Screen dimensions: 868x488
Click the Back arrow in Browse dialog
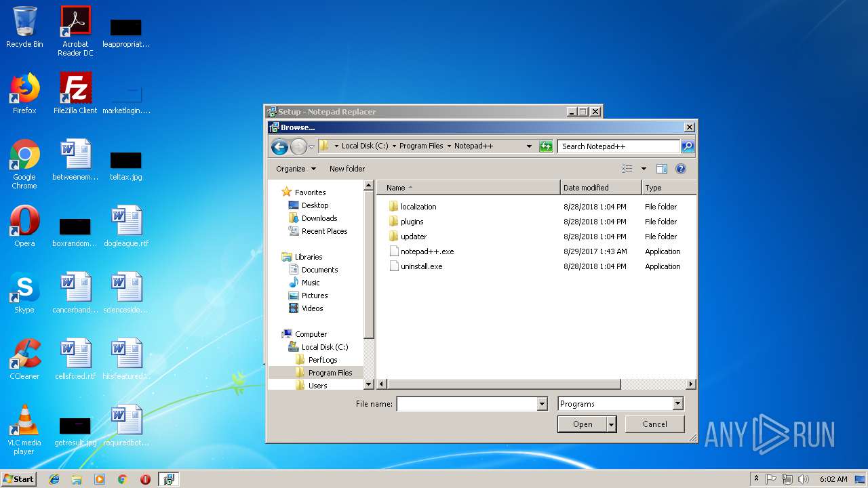(279, 146)
